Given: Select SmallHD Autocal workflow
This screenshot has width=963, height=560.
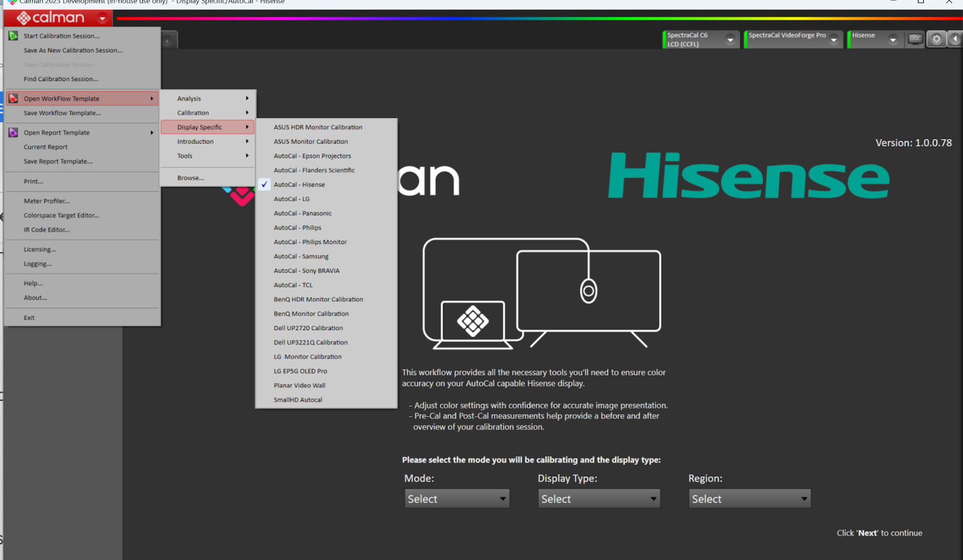Looking at the screenshot, I should [326, 400].
